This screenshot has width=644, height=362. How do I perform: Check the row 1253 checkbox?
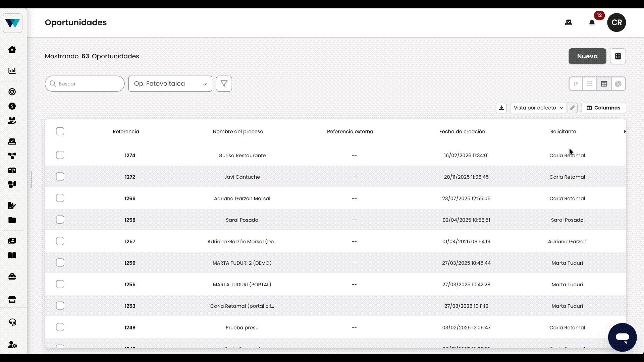60,305
